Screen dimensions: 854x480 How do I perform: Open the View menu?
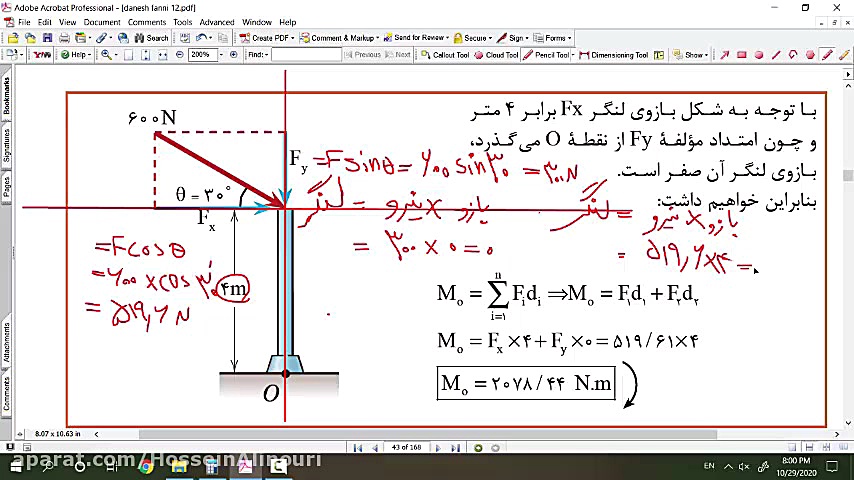[68, 22]
